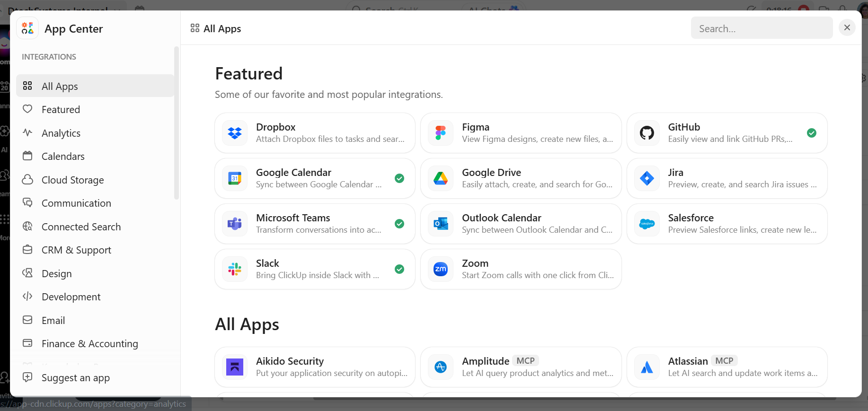Open the Google Drive app name
Image resolution: width=868 pixels, height=411 pixels.
tap(491, 172)
